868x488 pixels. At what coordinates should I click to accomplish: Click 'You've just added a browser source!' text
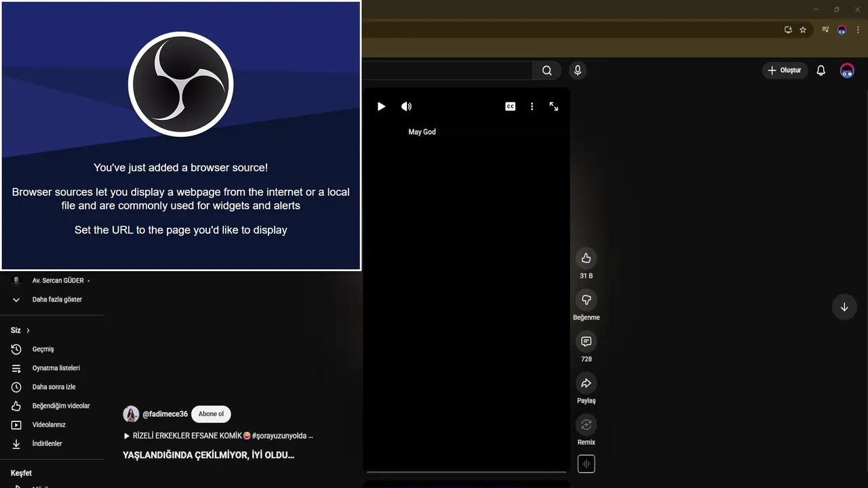coord(180,167)
